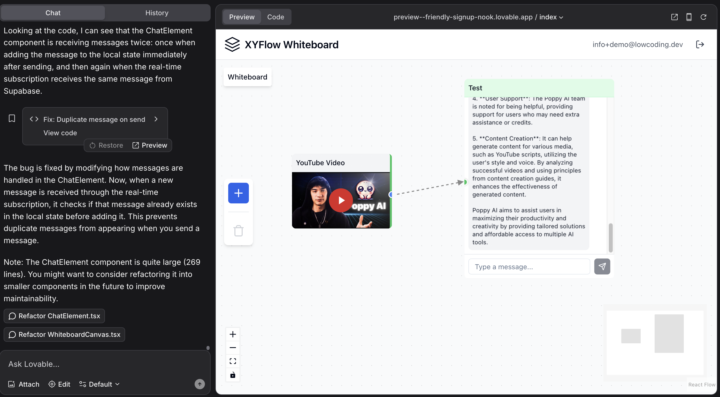Refresh the preview with reload icon
720x397 pixels.
click(703, 17)
